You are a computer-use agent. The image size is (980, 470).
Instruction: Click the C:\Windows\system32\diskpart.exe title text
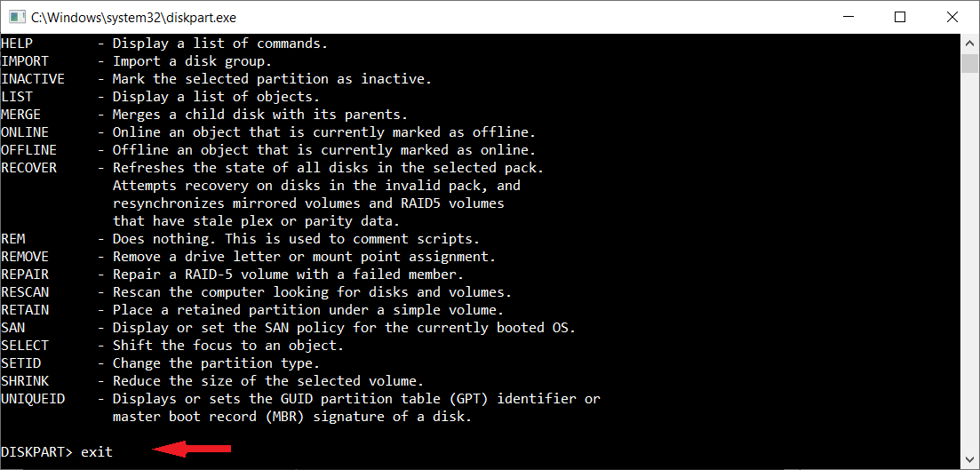pyautogui.click(x=134, y=17)
